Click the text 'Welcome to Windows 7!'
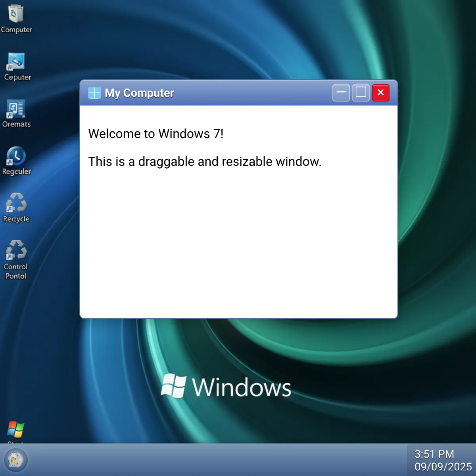This screenshot has width=476, height=476. click(x=156, y=134)
